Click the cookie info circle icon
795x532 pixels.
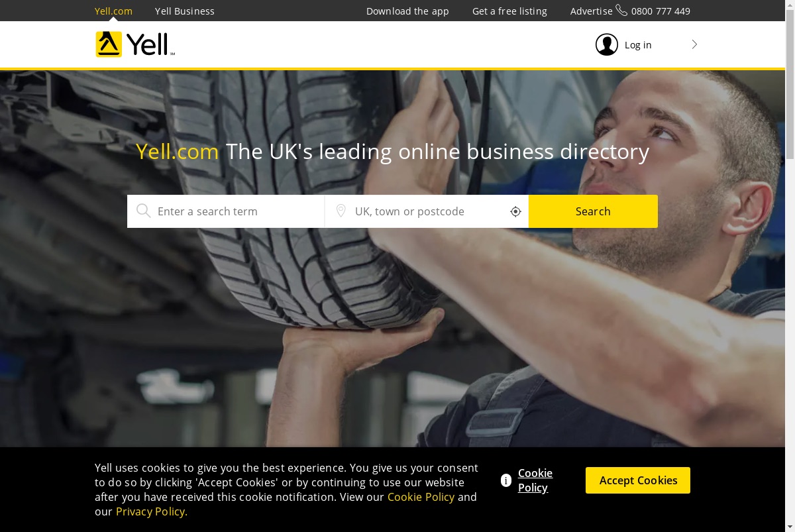point(506,480)
